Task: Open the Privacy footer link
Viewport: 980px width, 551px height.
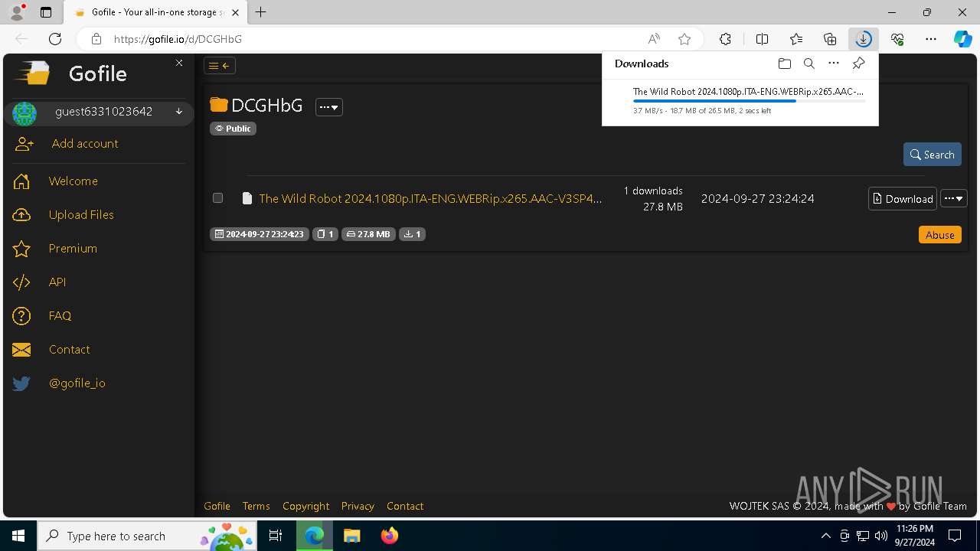Action: (x=358, y=506)
